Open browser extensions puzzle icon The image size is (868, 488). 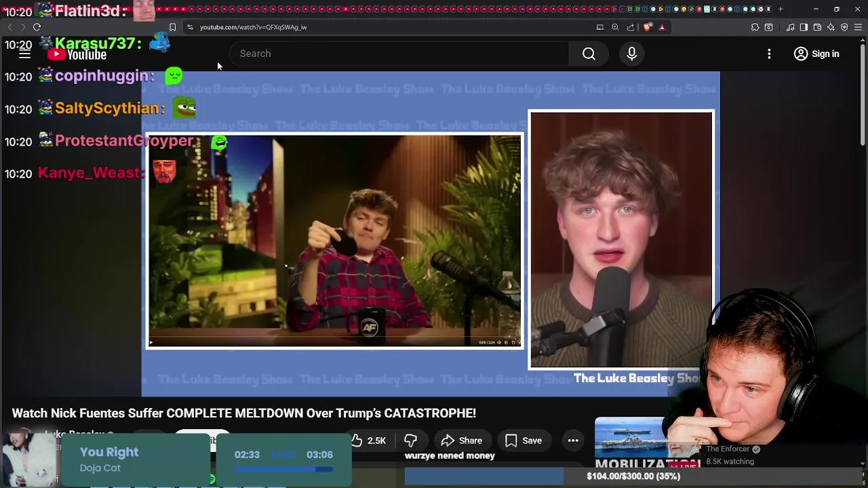pos(755,27)
